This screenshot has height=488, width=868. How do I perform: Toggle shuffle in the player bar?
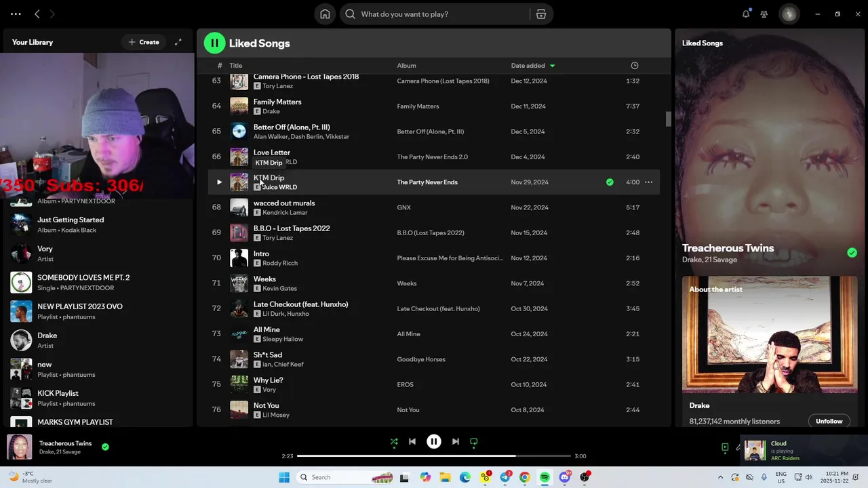pyautogui.click(x=394, y=441)
